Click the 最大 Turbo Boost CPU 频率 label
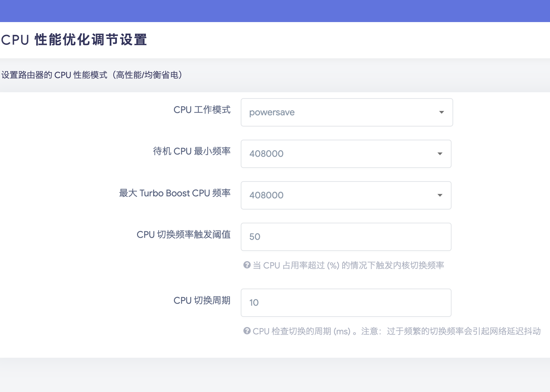 (175, 193)
